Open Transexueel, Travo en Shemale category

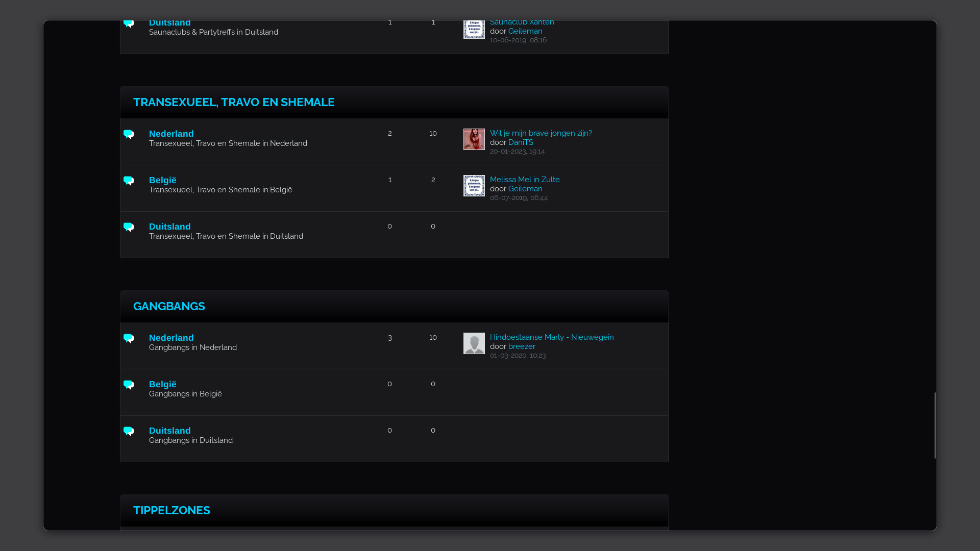point(234,102)
